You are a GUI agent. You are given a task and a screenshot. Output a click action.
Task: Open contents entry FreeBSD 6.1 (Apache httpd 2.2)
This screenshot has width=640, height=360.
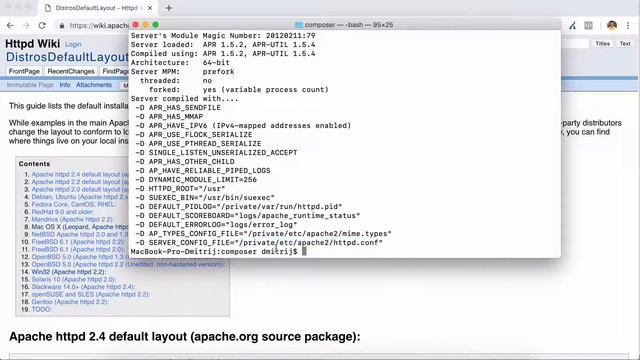[78, 242]
